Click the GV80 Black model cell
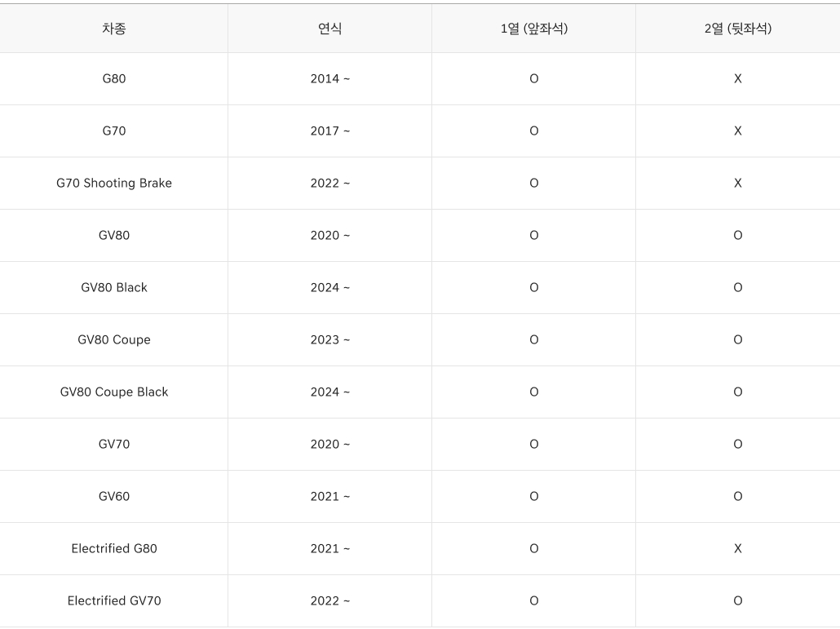840x629 pixels. pyautogui.click(x=114, y=288)
